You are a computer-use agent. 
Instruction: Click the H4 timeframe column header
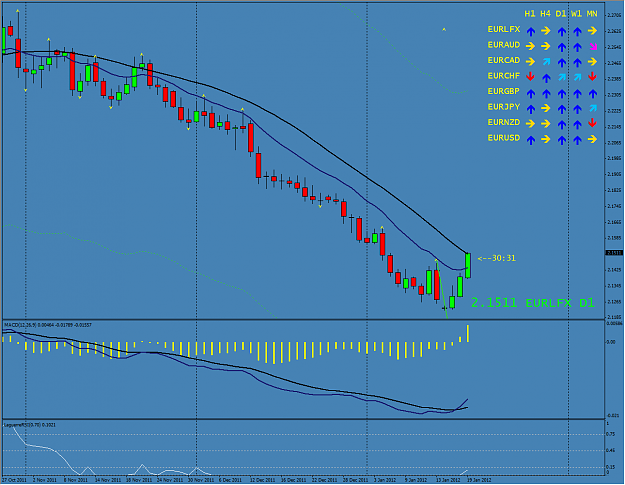coord(545,14)
